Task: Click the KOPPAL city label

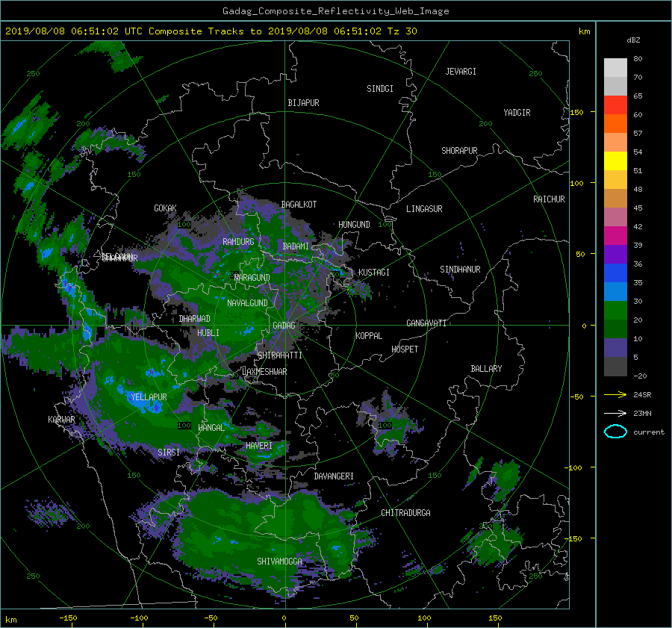Action: pyautogui.click(x=369, y=336)
